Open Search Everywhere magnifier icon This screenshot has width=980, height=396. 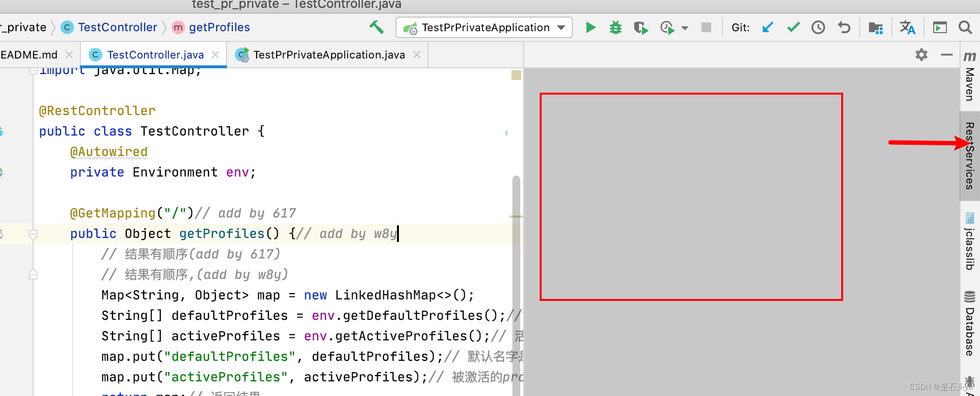(x=965, y=27)
